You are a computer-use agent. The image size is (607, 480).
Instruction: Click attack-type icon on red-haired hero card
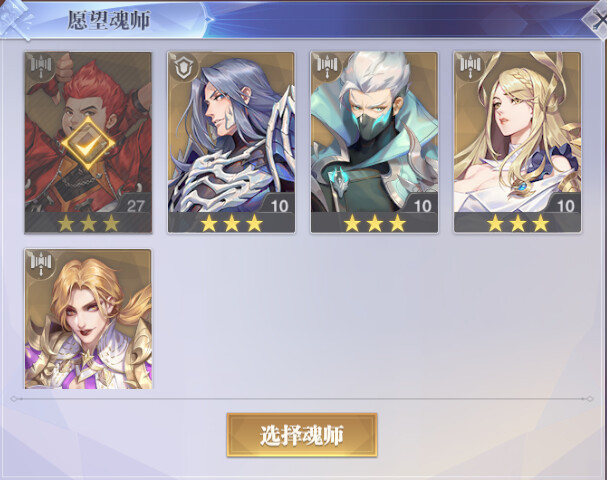point(41,65)
